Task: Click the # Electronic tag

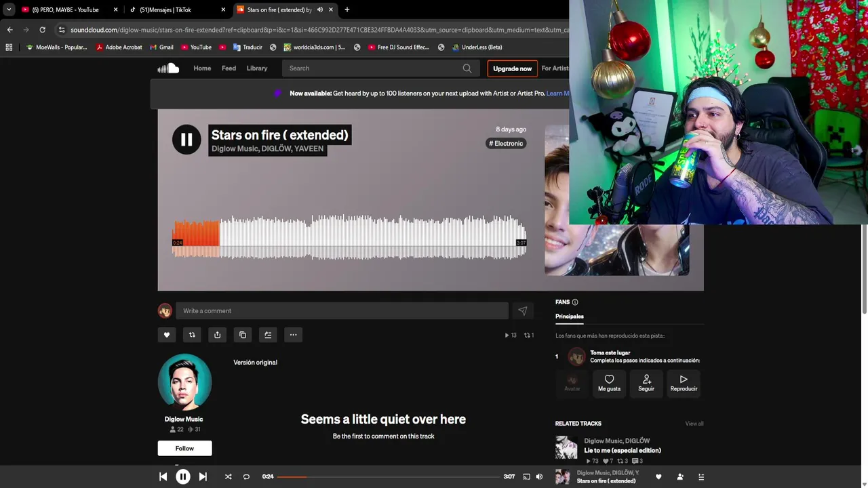Action: pos(506,143)
